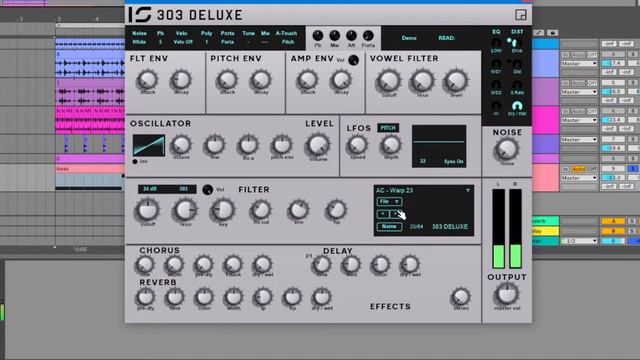Toggle oscillator inv radio button
640x360 pixels.
[x=135, y=162]
